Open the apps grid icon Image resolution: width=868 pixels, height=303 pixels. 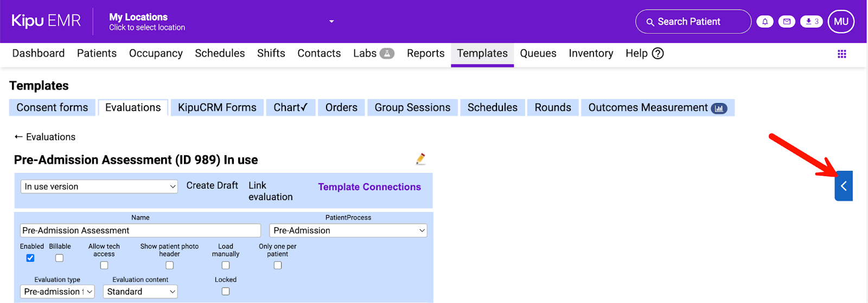tap(842, 54)
